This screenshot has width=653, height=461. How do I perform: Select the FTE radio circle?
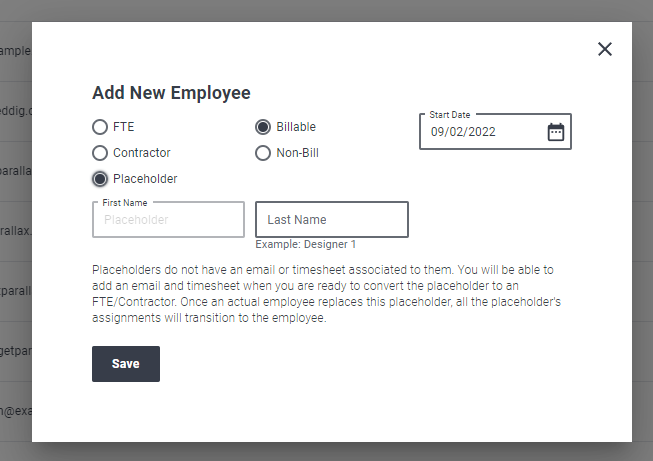click(x=100, y=127)
